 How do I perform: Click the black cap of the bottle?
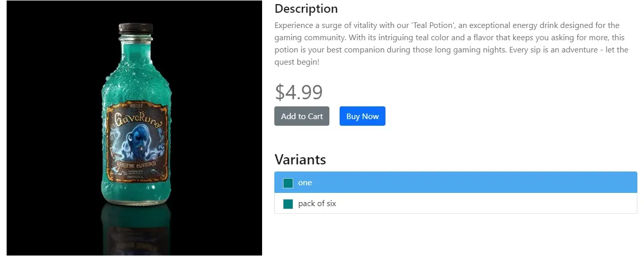point(135,28)
